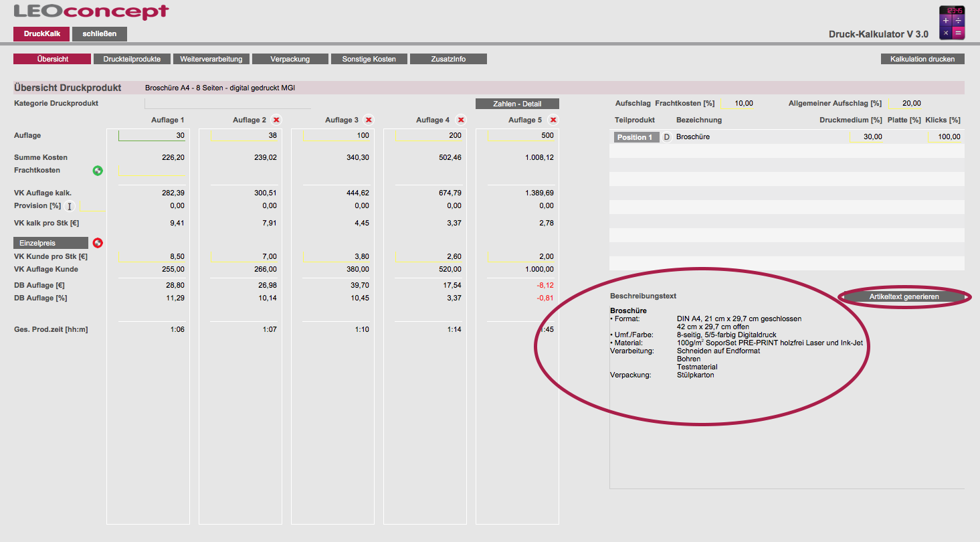Click VK Auflage Kunde value 520,00
Screen dimensions: 980x542
(450, 269)
